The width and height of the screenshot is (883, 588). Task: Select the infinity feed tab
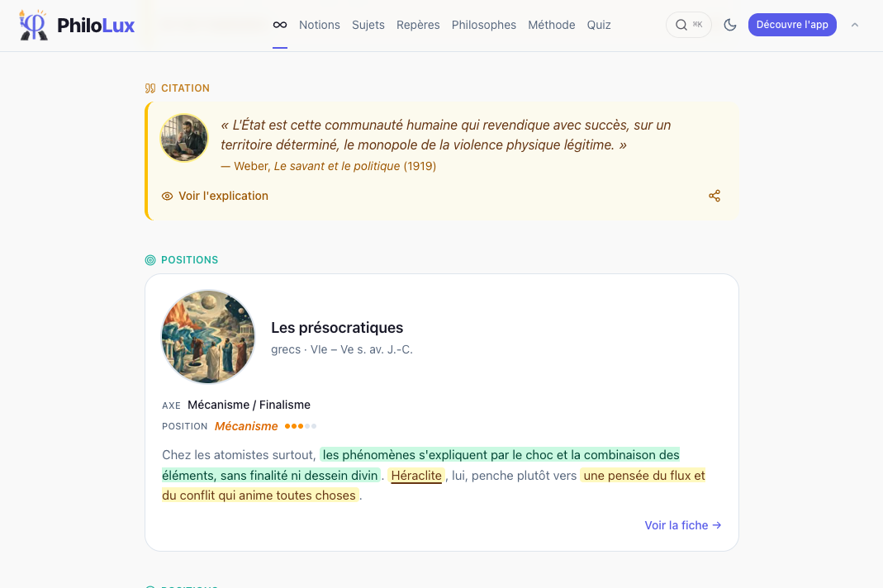click(x=280, y=25)
